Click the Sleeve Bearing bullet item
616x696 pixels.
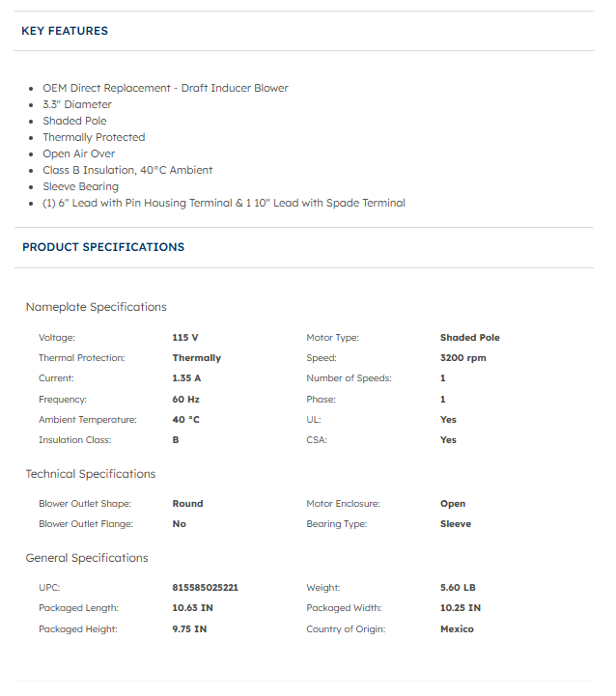[x=80, y=186]
